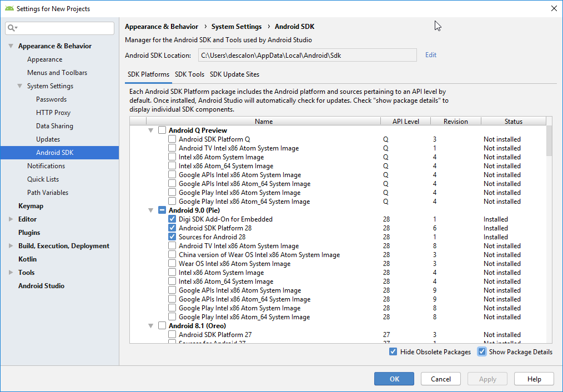Screen dimensions: 563x392
Task: Switch to the SDK Platforms tab
Action: coord(148,74)
